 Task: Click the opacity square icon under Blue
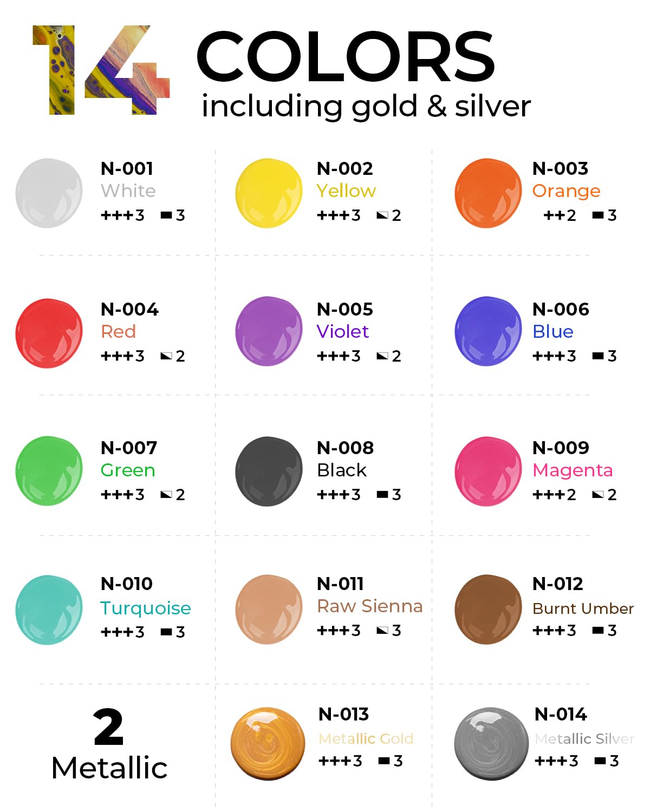tap(598, 356)
